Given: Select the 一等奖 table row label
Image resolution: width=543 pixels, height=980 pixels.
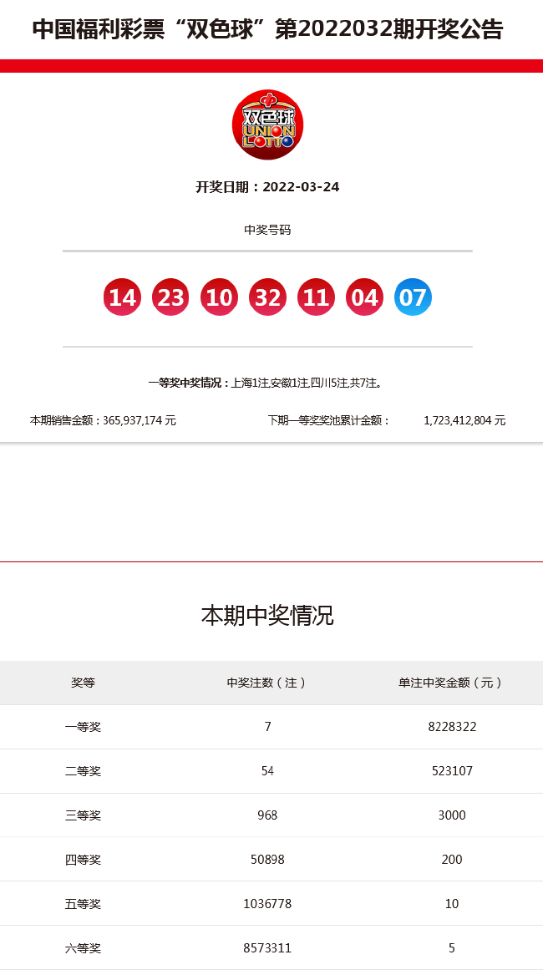Looking at the screenshot, I should click(83, 727).
